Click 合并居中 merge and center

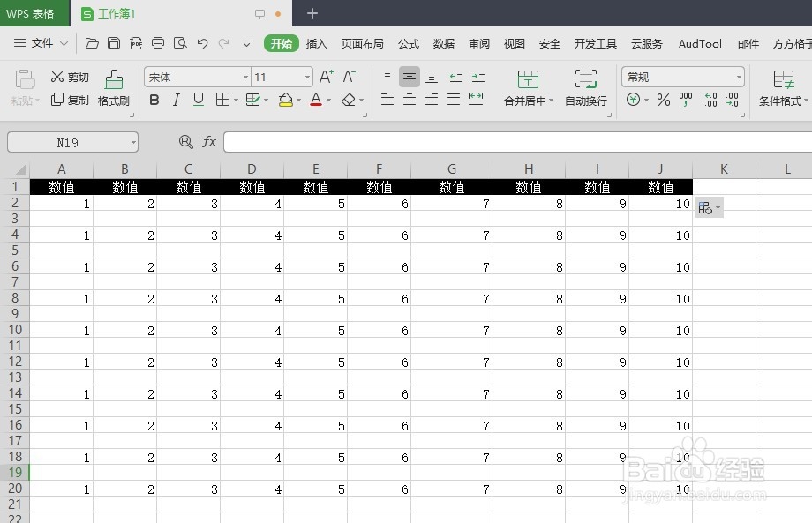tap(528, 88)
